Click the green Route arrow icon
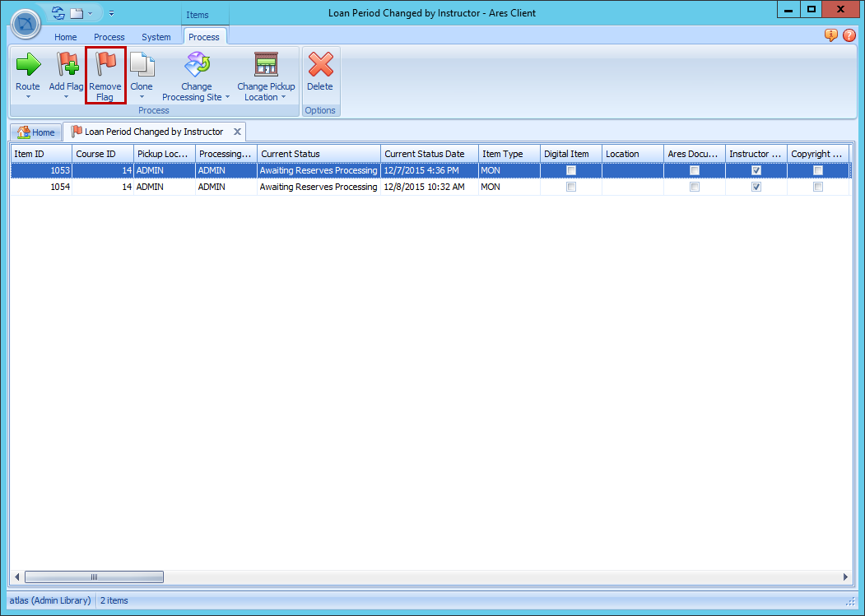865x616 pixels. point(28,65)
